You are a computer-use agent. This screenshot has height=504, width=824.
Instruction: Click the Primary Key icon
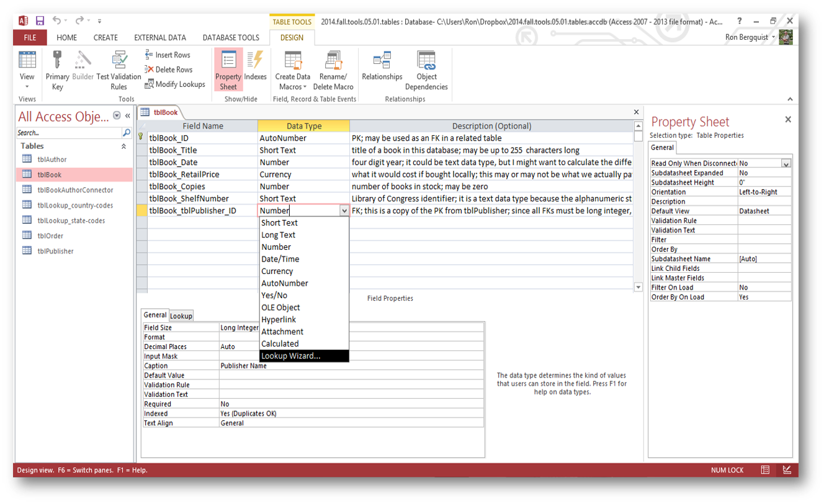pos(57,61)
